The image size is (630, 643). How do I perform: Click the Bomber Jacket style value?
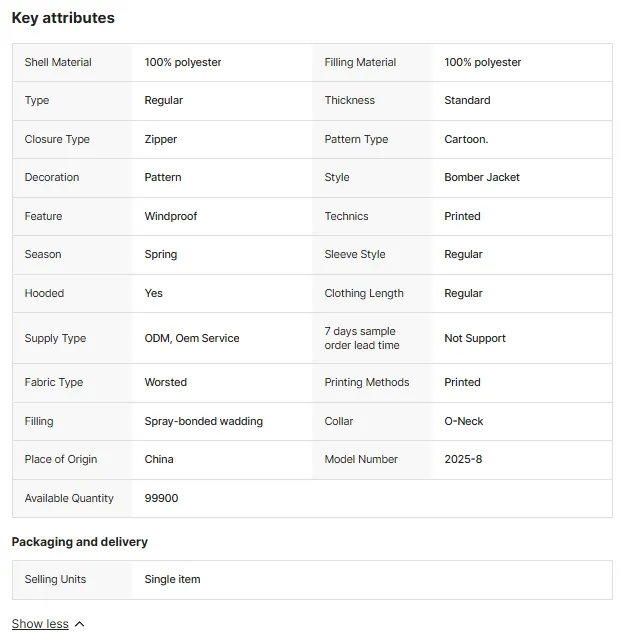pos(482,177)
